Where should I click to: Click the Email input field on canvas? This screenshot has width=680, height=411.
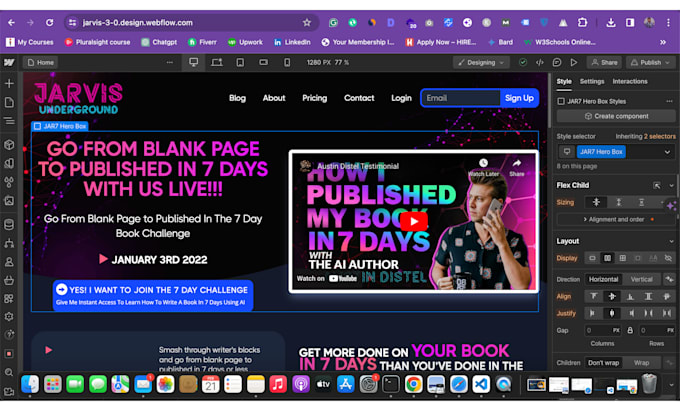[x=461, y=98]
